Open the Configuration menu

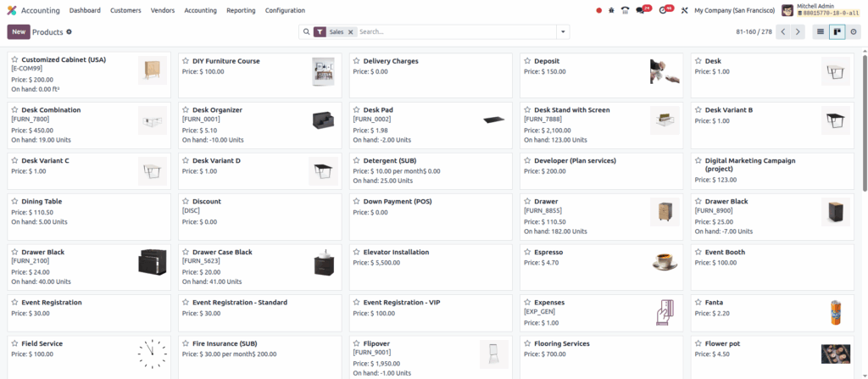[285, 10]
